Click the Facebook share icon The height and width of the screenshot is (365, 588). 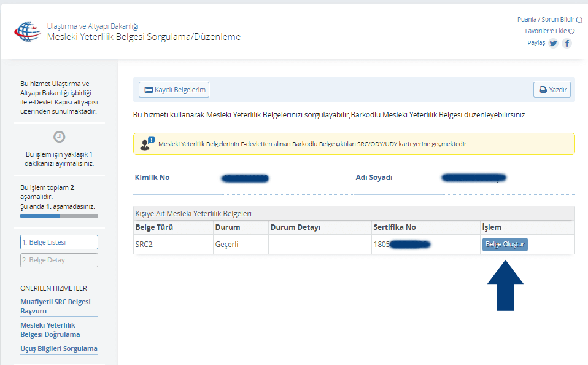point(567,43)
